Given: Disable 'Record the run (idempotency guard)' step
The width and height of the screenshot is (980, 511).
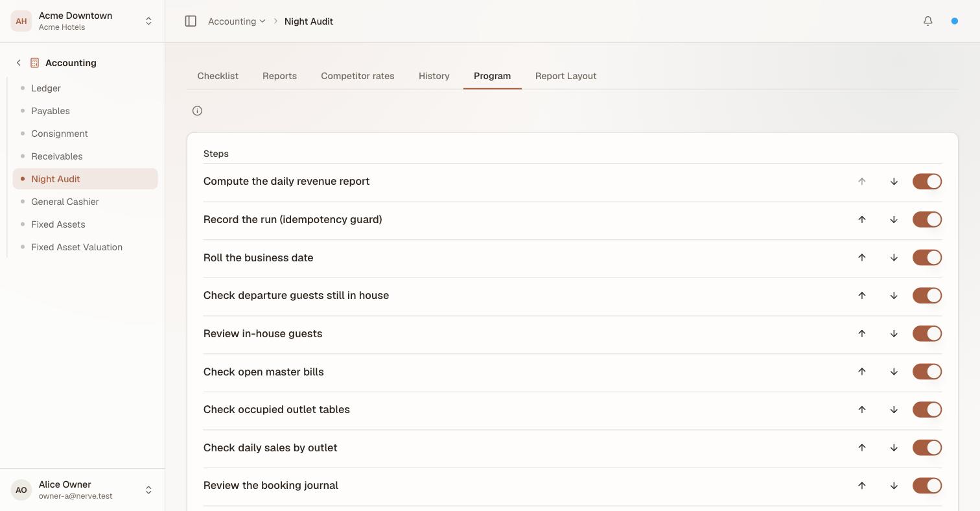Looking at the screenshot, I should [927, 220].
